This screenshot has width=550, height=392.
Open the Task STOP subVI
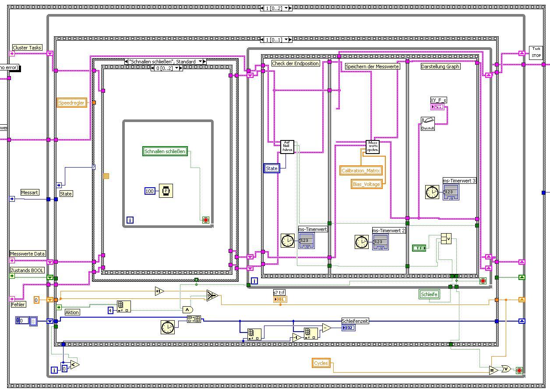(x=536, y=52)
